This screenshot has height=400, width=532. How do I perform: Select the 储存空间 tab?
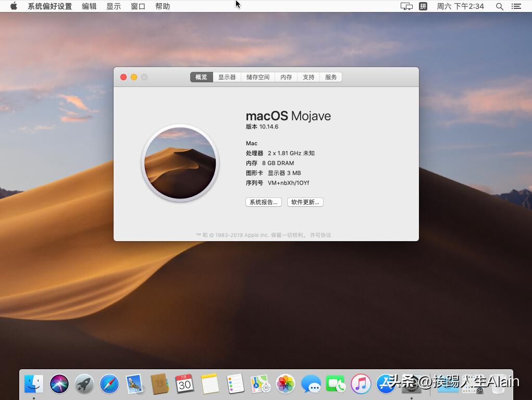(x=257, y=77)
